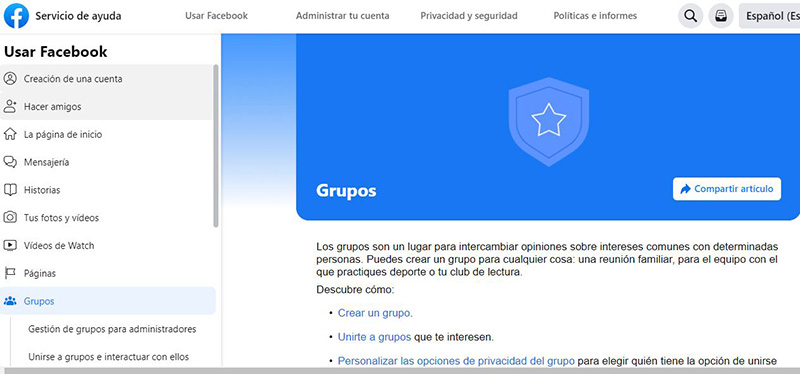
Task: Click the share arrow icon in Compartir artículo
Action: 685,189
